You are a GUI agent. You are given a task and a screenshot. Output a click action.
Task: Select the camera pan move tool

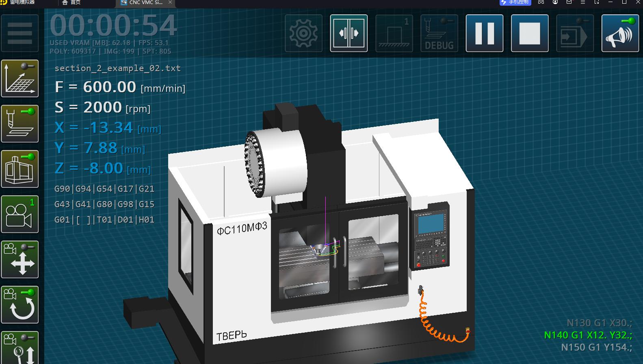pyautogui.click(x=20, y=259)
